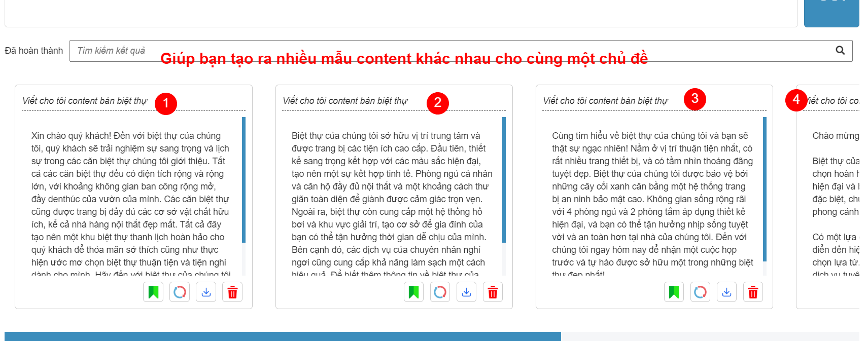Image resolution: width=868 pixels, height=341 pixels.
Task: Click the 'Đã hoàn thành' label
Action: (x=34, y=51)
